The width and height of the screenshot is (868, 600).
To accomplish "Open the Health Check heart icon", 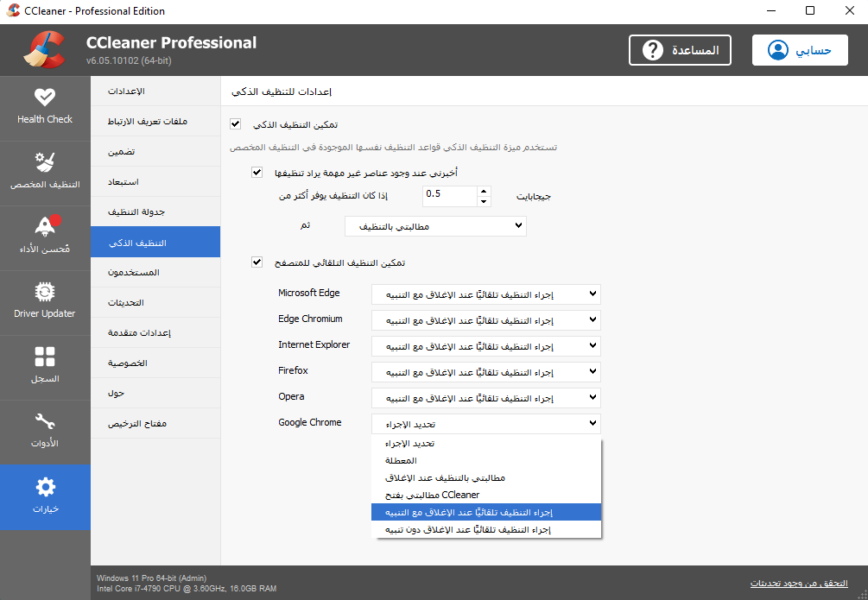I will 44,97.
